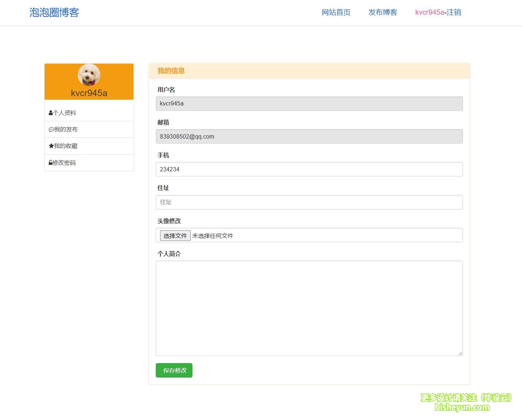Click the padlock icon beside 修改密码
Image resolution: width=522 pixels, height=420 pixels.
[51, 163]
